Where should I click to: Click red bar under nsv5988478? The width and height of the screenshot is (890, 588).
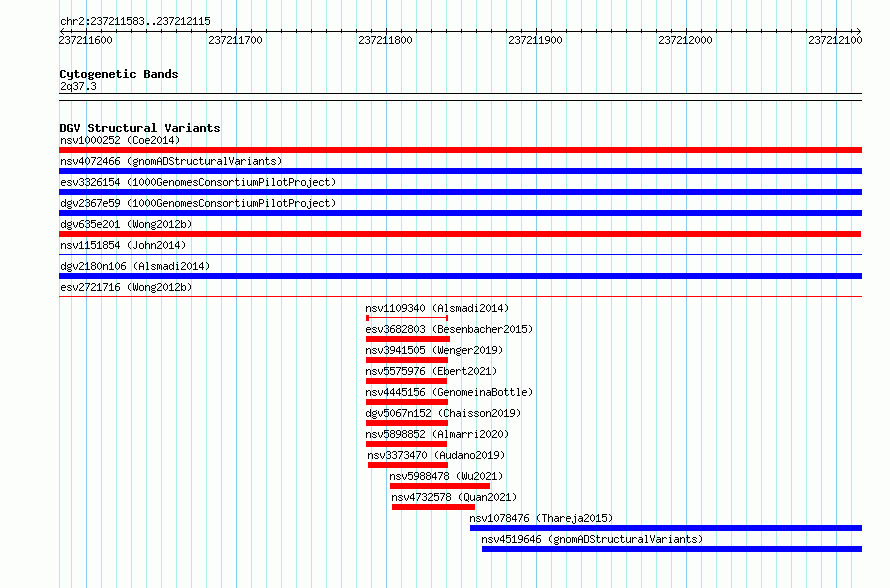(440, 486)
